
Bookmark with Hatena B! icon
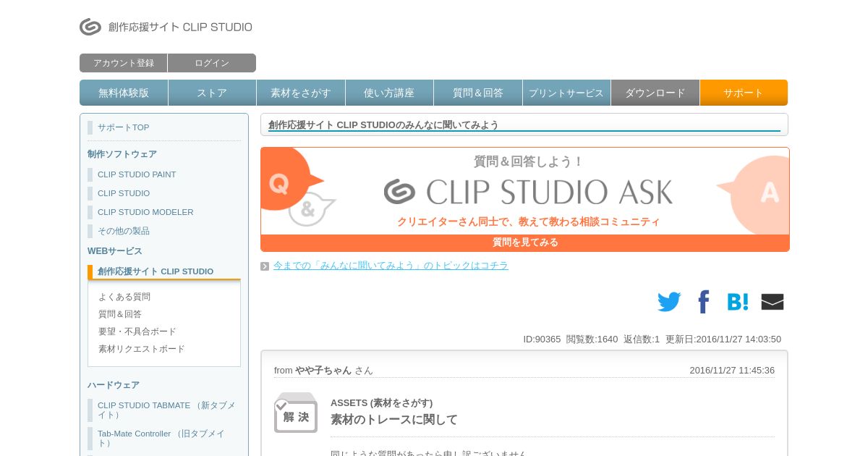(x=738, y=302)
